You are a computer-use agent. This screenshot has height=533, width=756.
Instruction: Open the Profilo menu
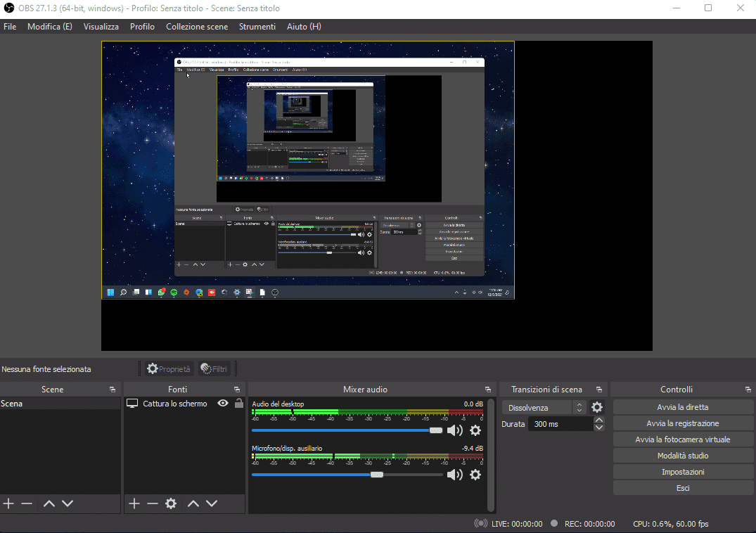[142, 27]
